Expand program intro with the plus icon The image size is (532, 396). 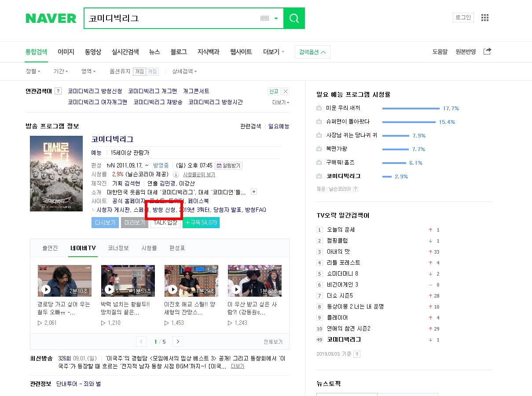click(x=253, y=192)
